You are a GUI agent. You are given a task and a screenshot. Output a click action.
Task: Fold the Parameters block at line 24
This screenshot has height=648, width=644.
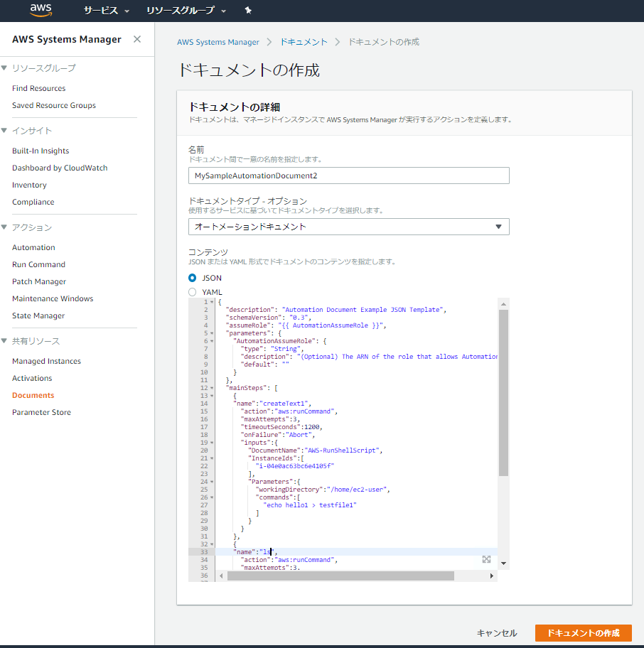click(x=212, y=482)
